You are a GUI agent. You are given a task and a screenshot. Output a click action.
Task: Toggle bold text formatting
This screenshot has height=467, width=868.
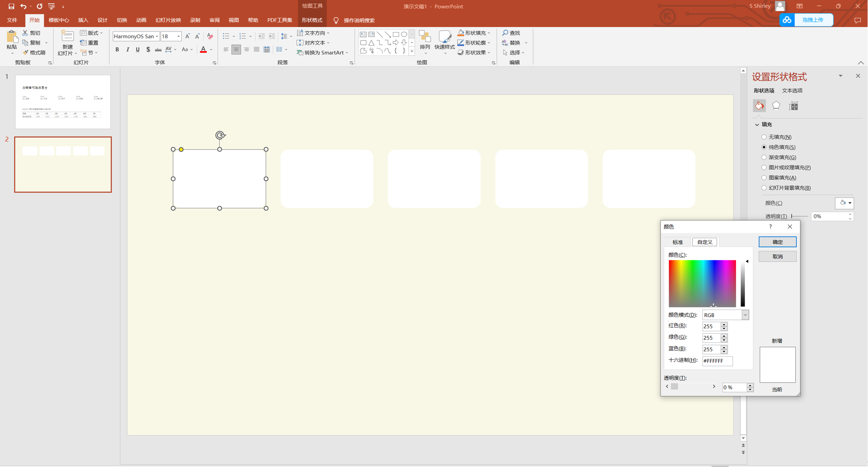[117, 50]
